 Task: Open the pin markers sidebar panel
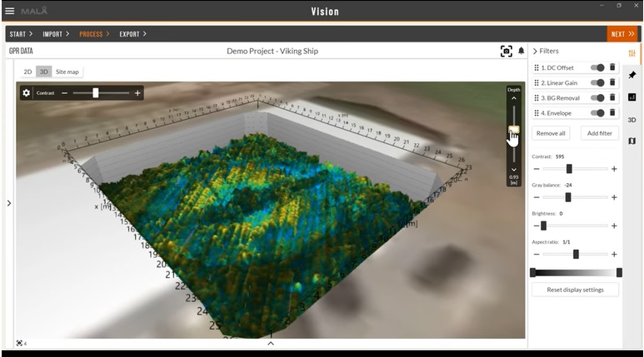click(x=632, y=75)
